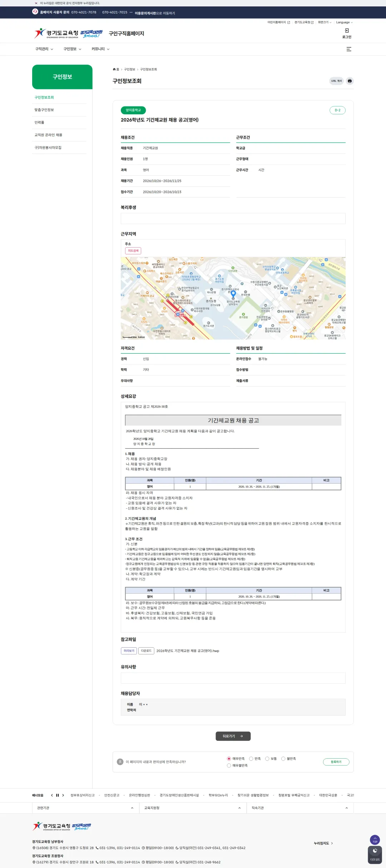This screenshot has height=868, width=386.
Task: Click 온라인행정심판 banner link
Action: pos(139,795)
